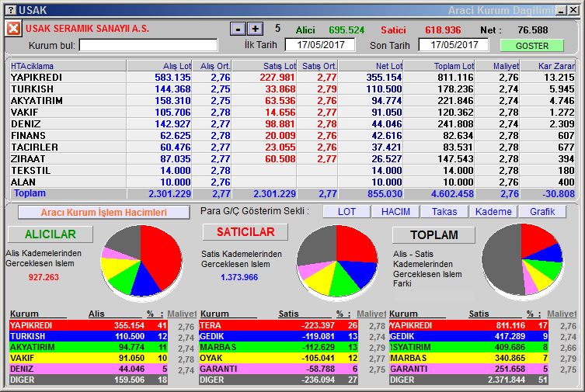Select the AKYATIRIM row in the top table
The image size is (585, 392).
point(292,101)
